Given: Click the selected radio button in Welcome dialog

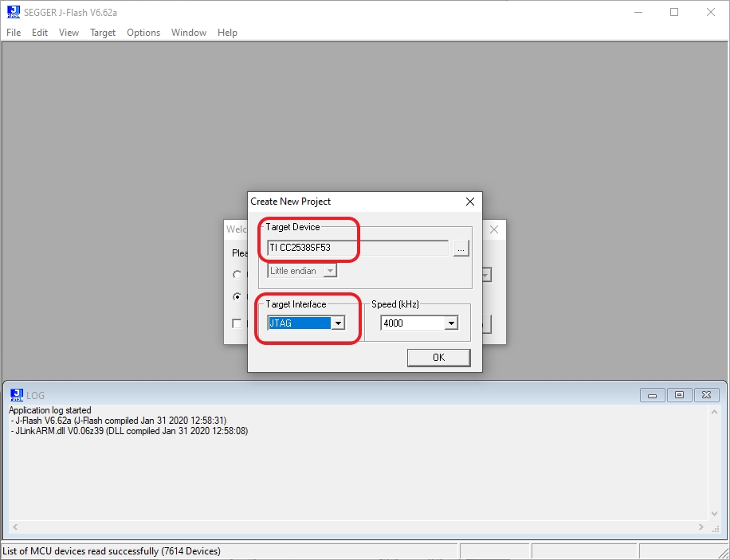Looking at the screenshot, I should pos(237,296).
